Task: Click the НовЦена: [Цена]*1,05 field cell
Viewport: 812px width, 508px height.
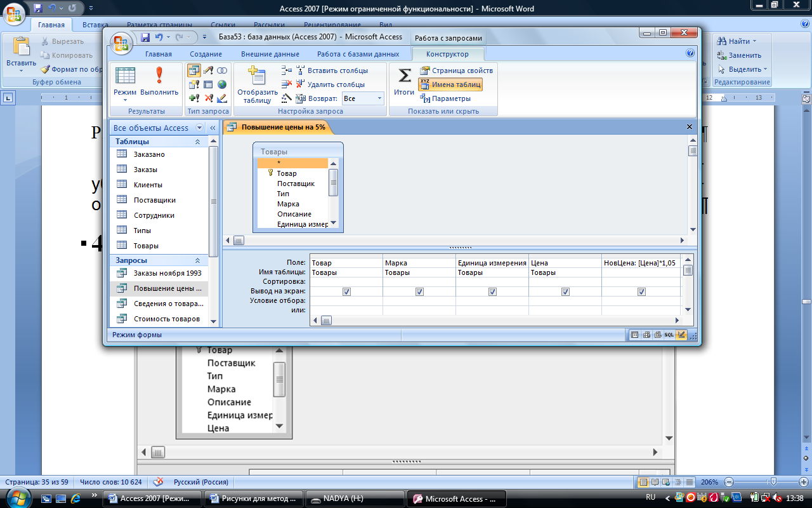Action: pos(640,262)
